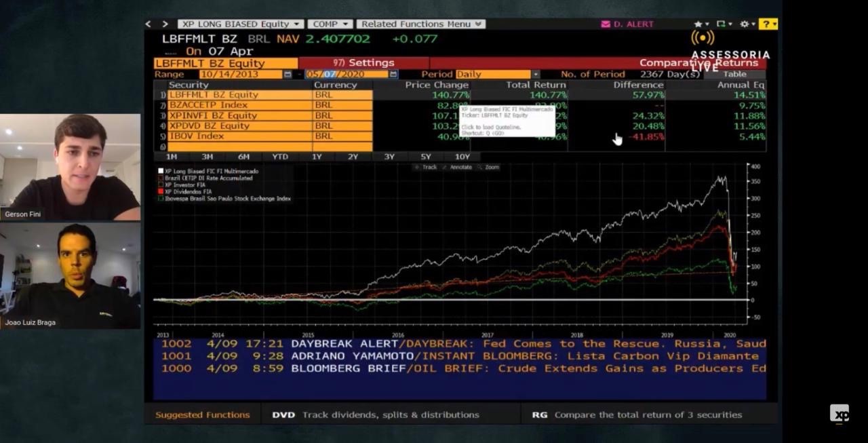
Task: Open the start date calendar picker
Action: point(288,75)
